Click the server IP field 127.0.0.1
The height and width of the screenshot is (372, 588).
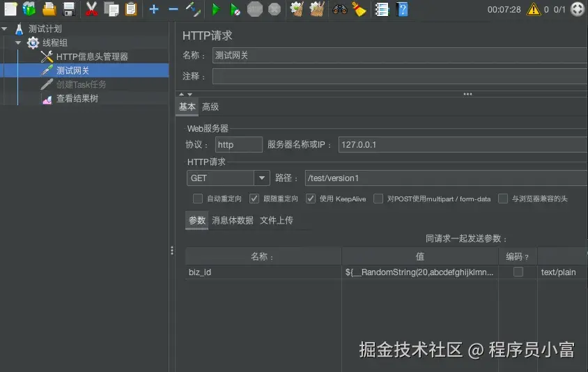[x=463, y=145]
